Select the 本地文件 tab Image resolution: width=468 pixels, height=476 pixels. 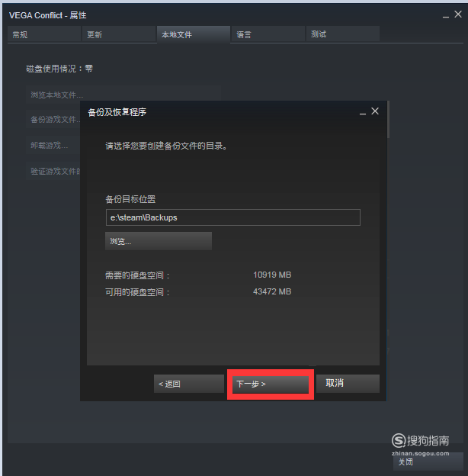click(194, 34)
